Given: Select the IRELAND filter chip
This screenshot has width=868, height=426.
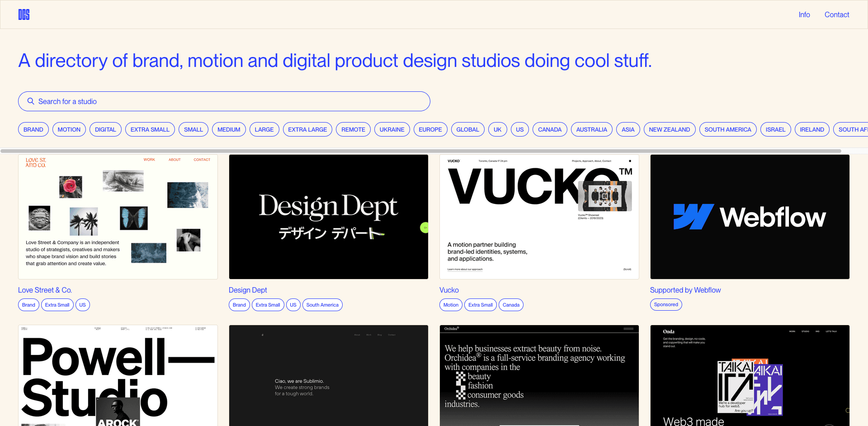Looking at the screenshot, I should 812,129.
